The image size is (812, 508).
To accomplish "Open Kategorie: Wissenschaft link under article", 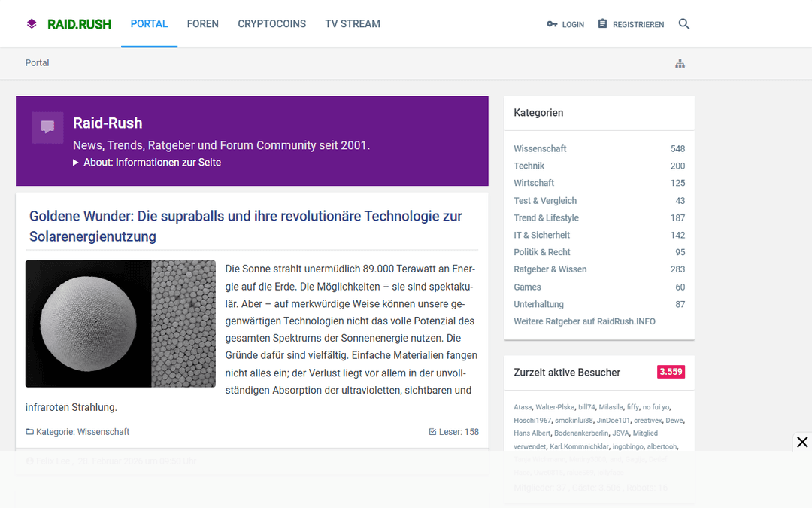I will [83, 432].
